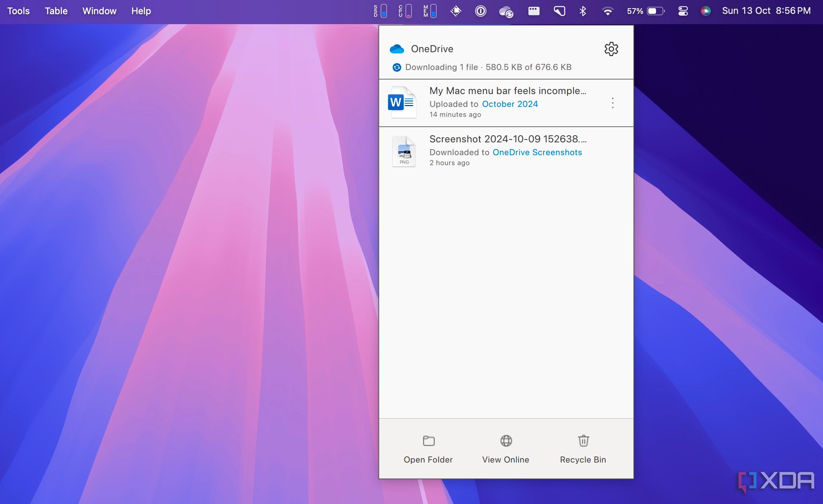Open the Tools menu
Viewport: 823px width, 504px height.
click(18, 11)
